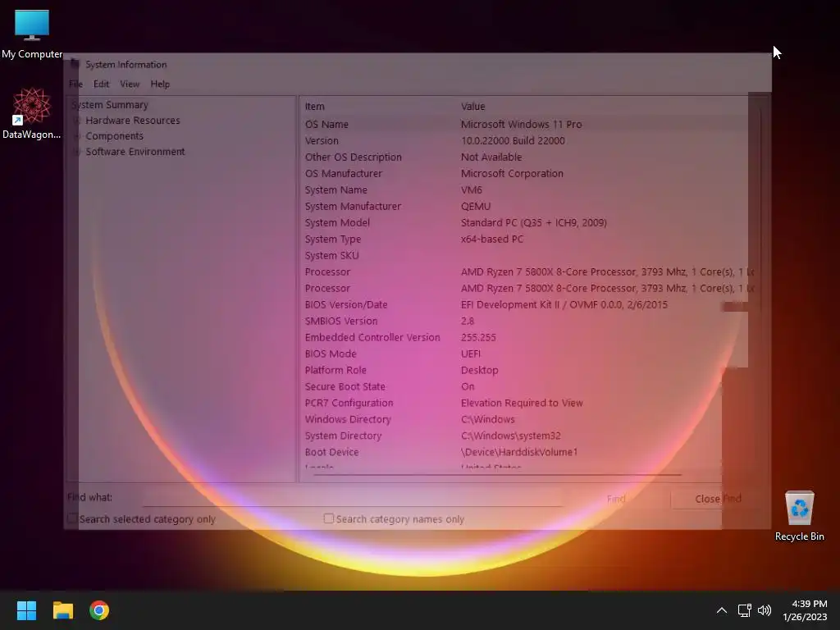Expand the Hardware Resources node
Screen dimensions: 840x630
point(76,121)
